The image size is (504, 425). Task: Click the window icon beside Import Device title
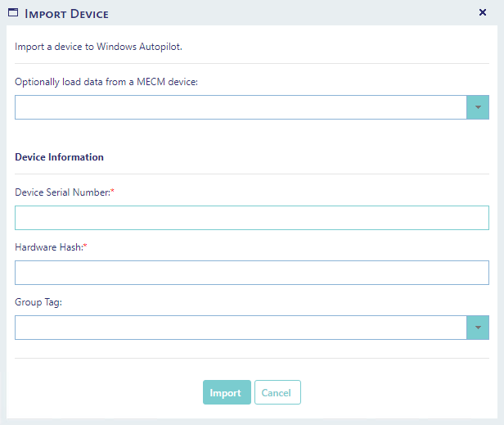pyautogui.click(x=12, y=13)
